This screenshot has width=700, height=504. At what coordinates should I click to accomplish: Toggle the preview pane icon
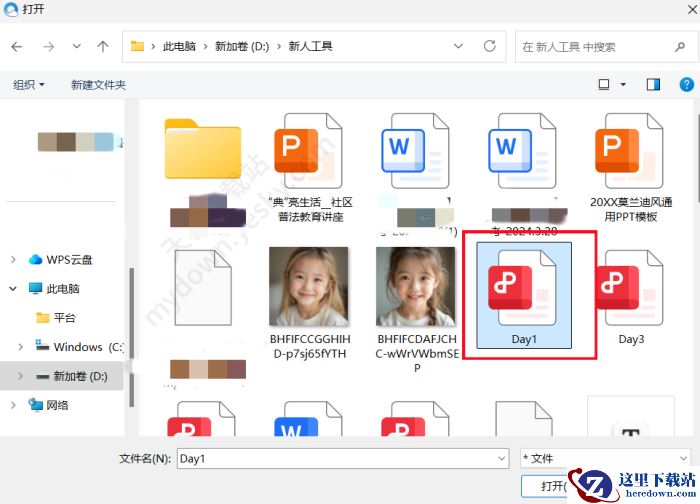click(x=653, y=84)
